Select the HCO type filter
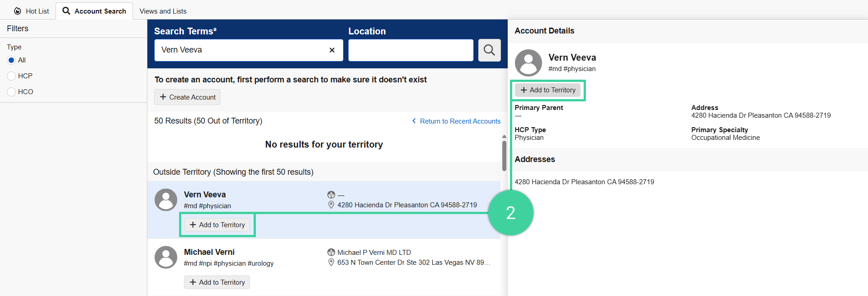The image size is (868, 296). click(x=12, y=92)
